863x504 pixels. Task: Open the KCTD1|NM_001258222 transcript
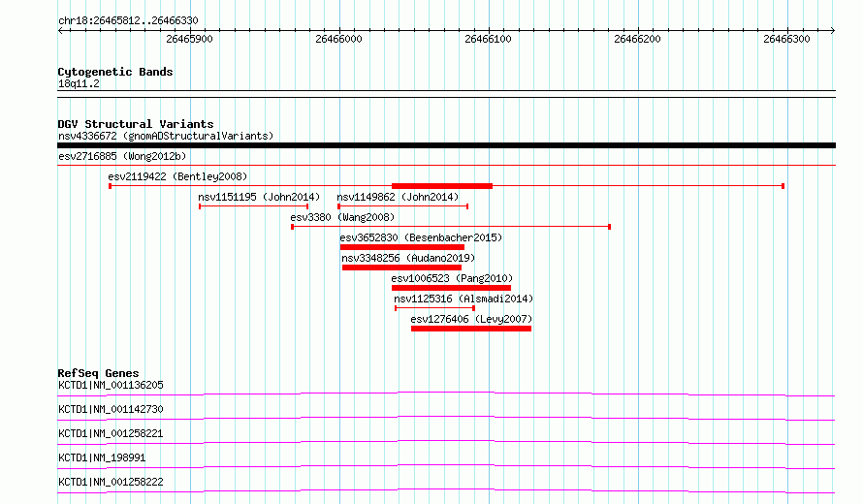click(111, 482)
